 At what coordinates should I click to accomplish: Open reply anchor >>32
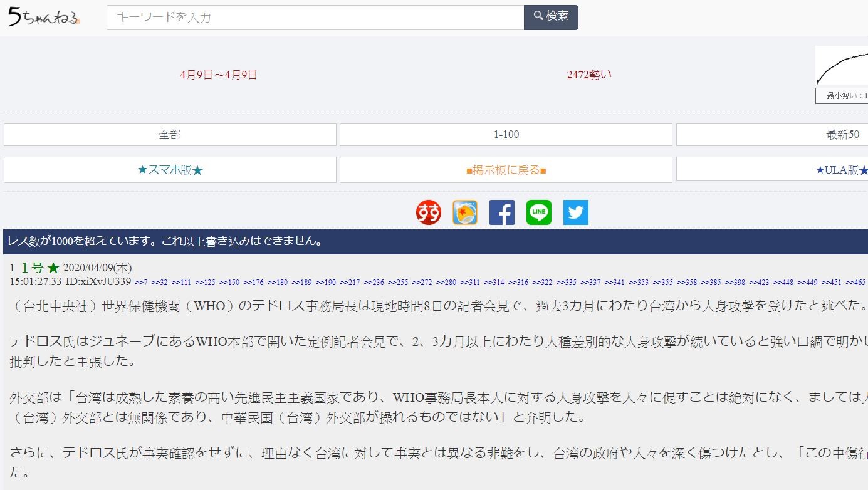click(x=159, y=282)
